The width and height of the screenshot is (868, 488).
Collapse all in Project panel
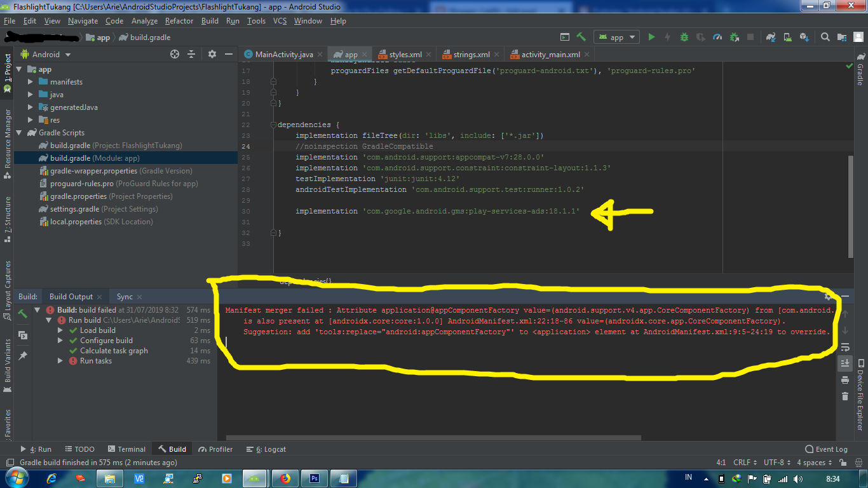point(191,55)
